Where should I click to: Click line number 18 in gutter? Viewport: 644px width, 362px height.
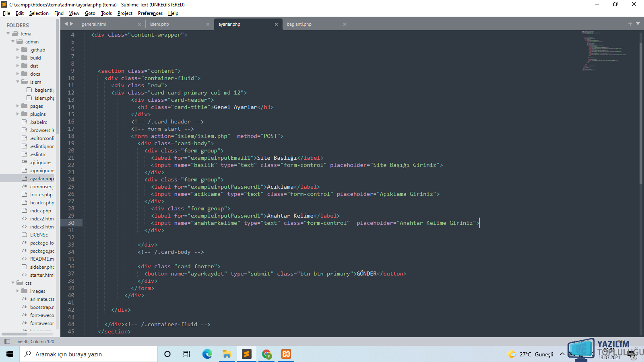pyautogui.click(x=71, y=136)
